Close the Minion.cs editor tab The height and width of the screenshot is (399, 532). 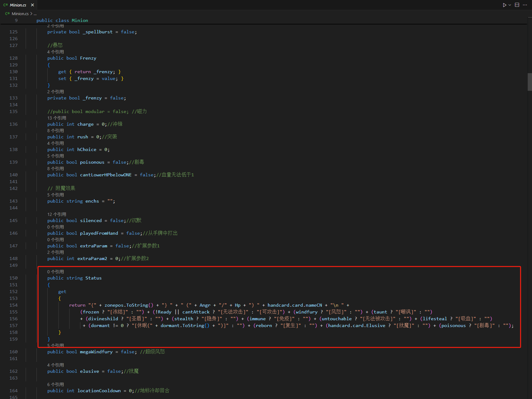(32, 5)
